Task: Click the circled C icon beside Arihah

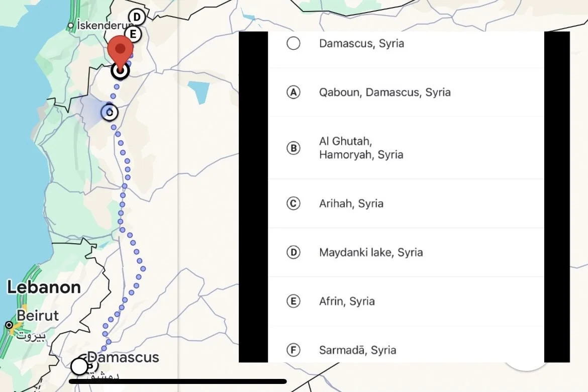Action: pyautogui.click(x=293, y=204)
